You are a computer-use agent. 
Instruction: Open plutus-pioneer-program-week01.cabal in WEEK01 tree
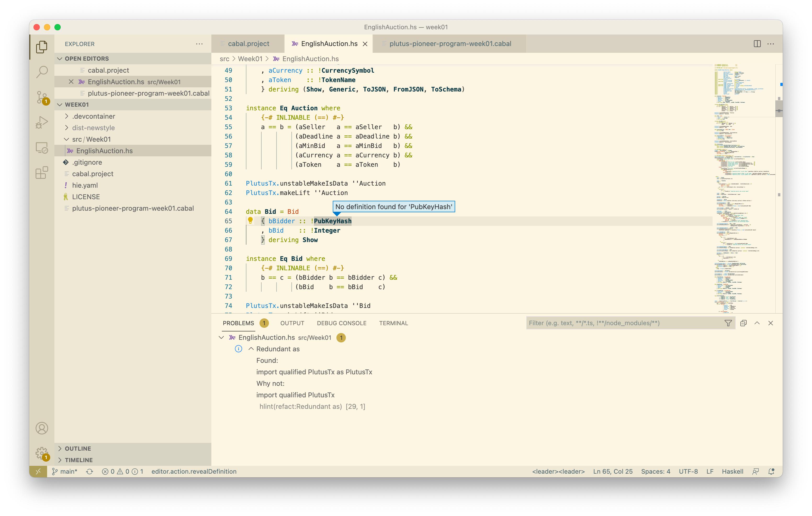(133, 208)
